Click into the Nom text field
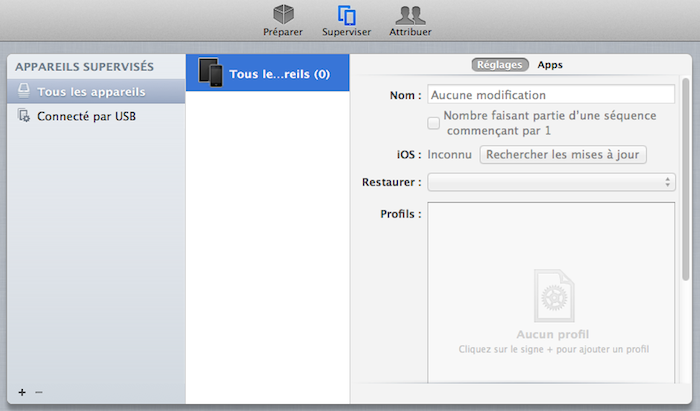The width and height of the screenshot is (700, 411). [x=551, y=95]
